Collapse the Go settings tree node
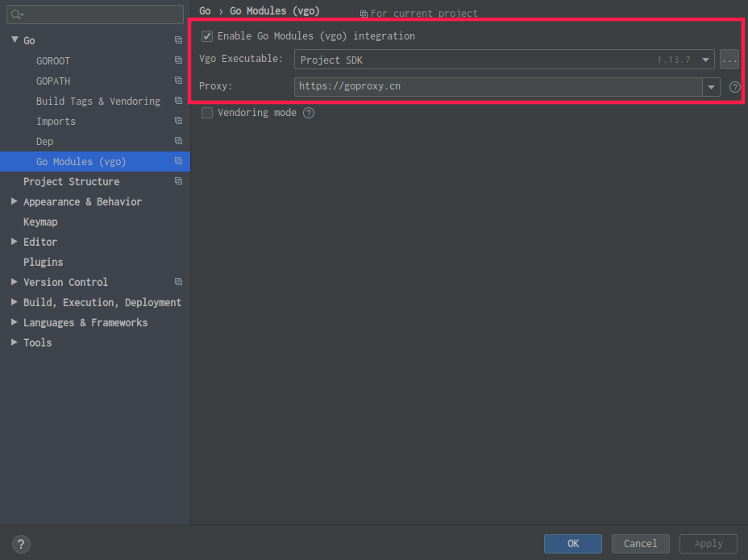This screenshot has width=748, height=560. (x=15, y=39)
